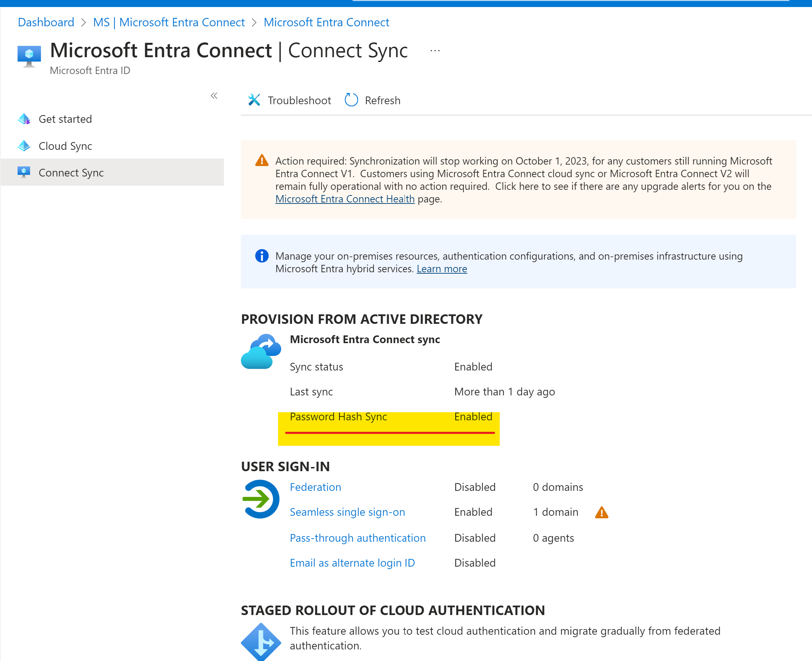812x661 pixels.
Task: Open Email as alternate login ID link
Action: click(x=352, y=563)
